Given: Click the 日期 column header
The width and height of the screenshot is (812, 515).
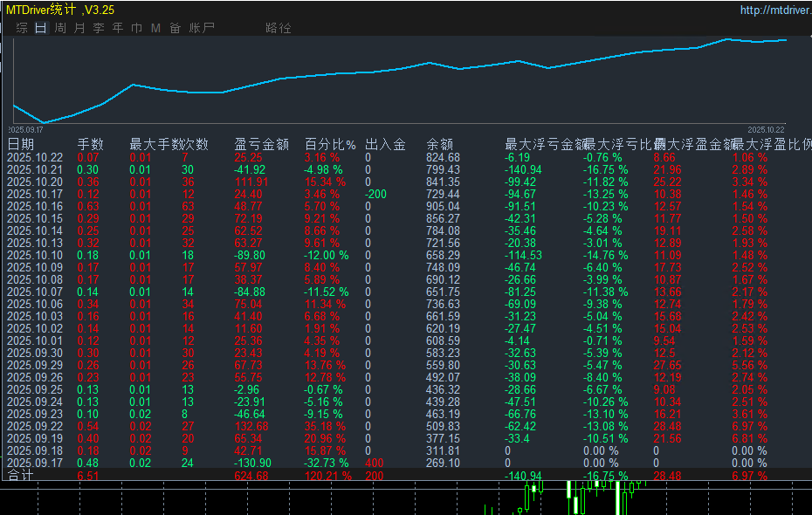Looking at the screenshot, I should [21, 144].
